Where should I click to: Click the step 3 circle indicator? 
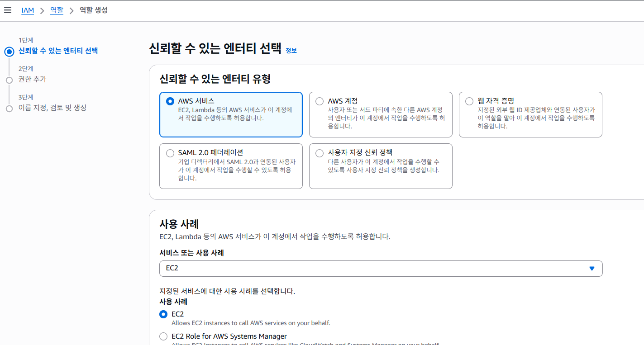9,109
